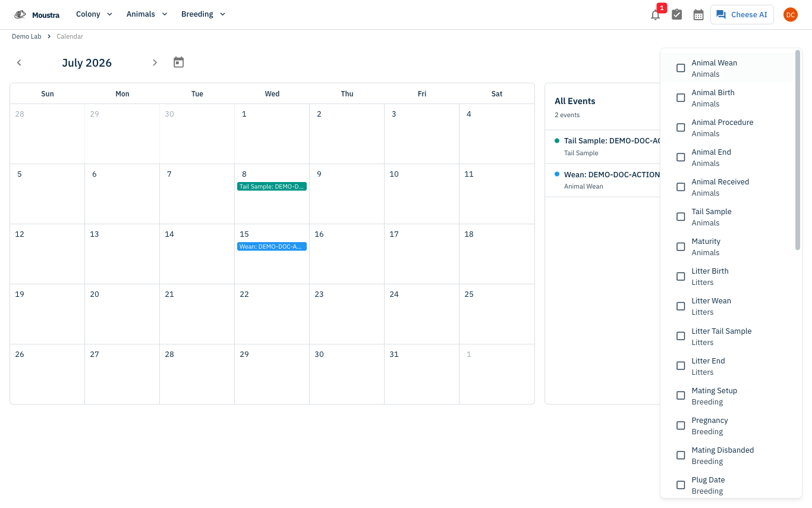Viewport: 812px width, 508px height.
Task: Open the calendar icon in top bar
Action: [x=698, y=14]
